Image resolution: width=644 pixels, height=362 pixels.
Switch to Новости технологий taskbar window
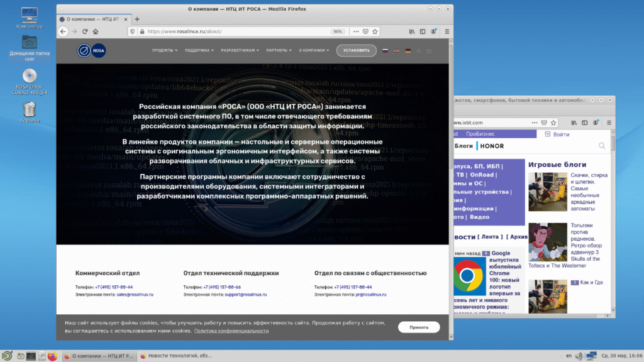[x=176, y=356]
